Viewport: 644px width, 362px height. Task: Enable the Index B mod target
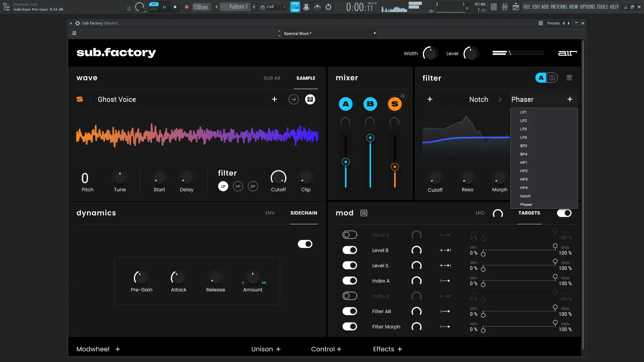pos(350,296)
